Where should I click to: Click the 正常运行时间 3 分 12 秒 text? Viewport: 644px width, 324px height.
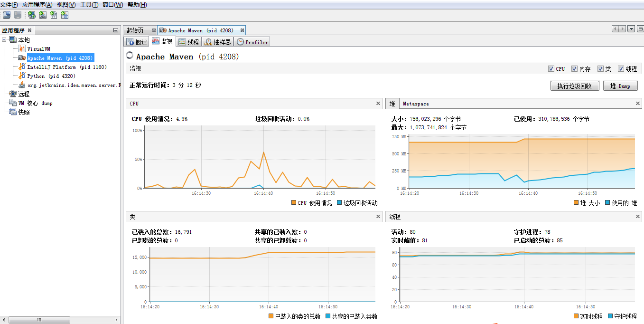pyautogui.click(x=166, y=86)
